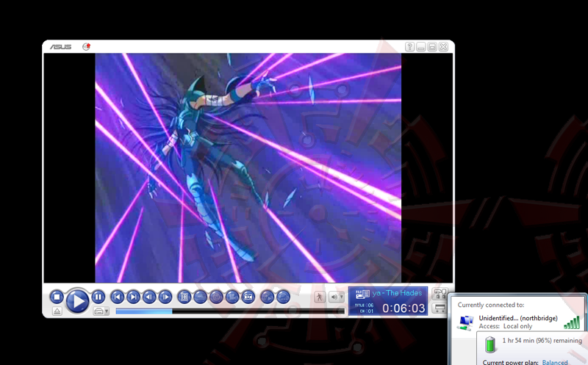The height and width of the screenshot is (365, 588).
Task: Close the ASUS DVD player window
Action: click(443, 47)
